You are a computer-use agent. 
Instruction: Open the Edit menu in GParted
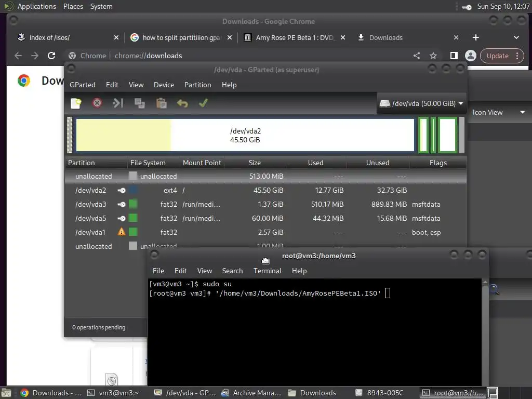(112, 85)
